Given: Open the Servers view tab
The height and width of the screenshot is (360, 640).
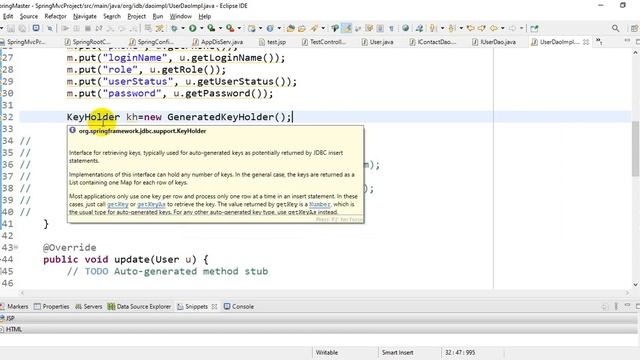Looking at the screenshot, I should coord(89,306).
